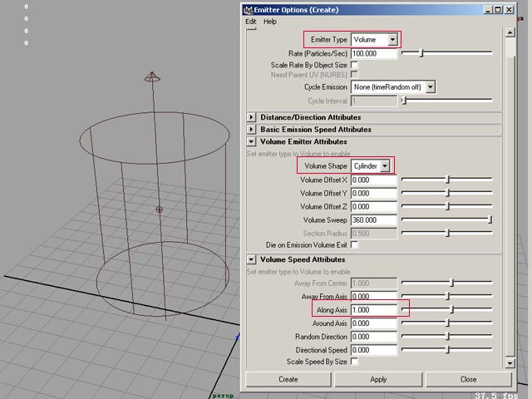Click the Volume Offset Z field
The width and height of the screenshot is (532, 399).
coord(374,207)
